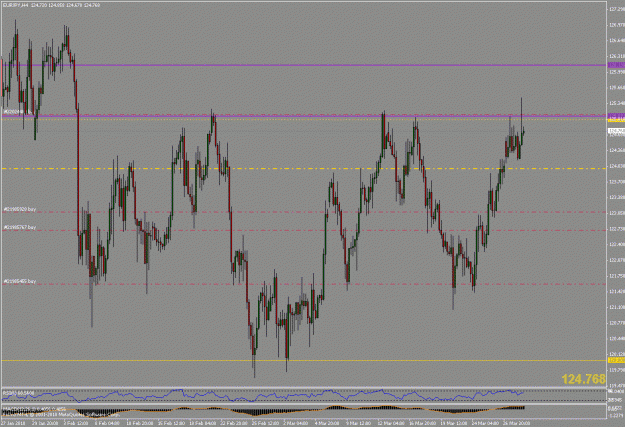Select red dashed line of order #21985920
This screenshot has height=427, width=625.
point(304,212)
